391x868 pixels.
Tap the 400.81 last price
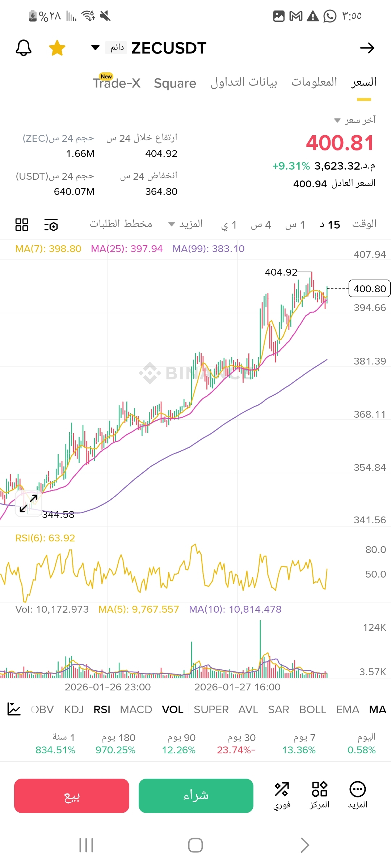pyautogui.click(x=340, y=143)
